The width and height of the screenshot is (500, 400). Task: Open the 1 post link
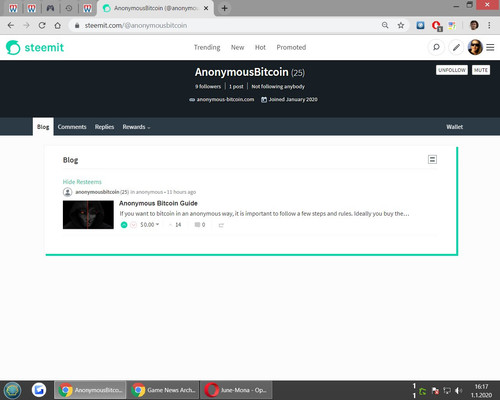236,86
